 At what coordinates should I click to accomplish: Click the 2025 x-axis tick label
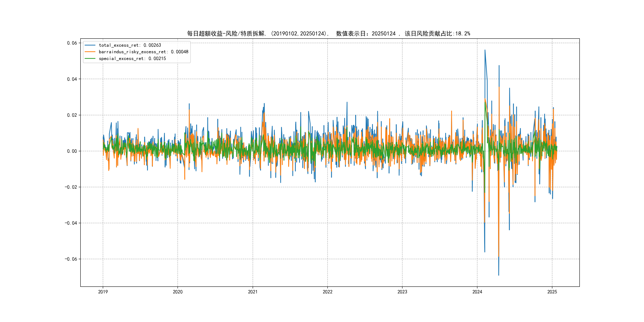coord(552,292)
